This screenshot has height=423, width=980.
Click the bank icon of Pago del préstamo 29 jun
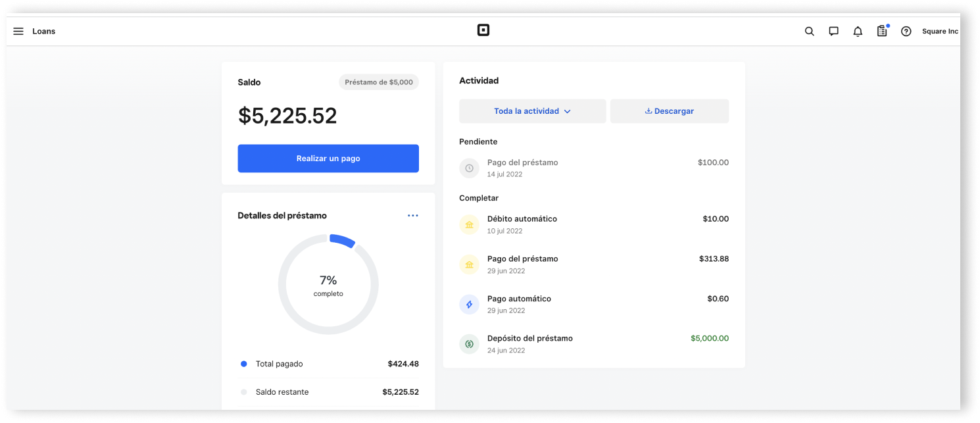click(x=469, y=264)
